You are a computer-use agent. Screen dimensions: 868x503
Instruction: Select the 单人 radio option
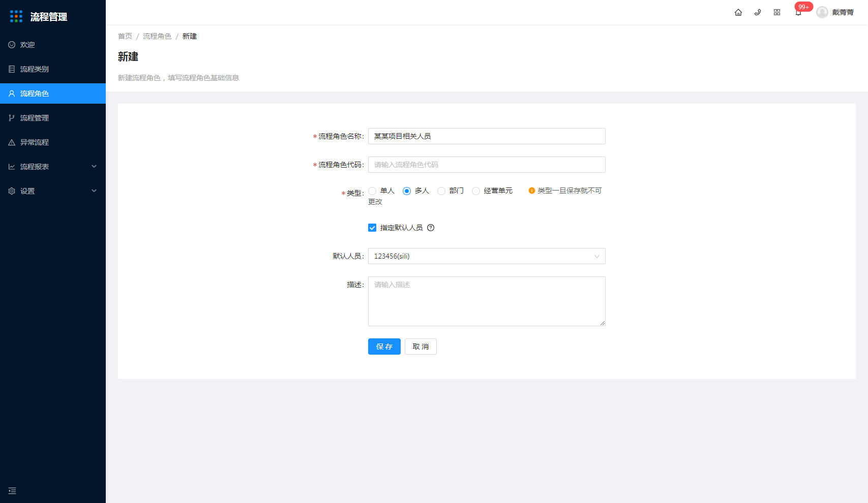pyautogui.click(x=372, y=191)
